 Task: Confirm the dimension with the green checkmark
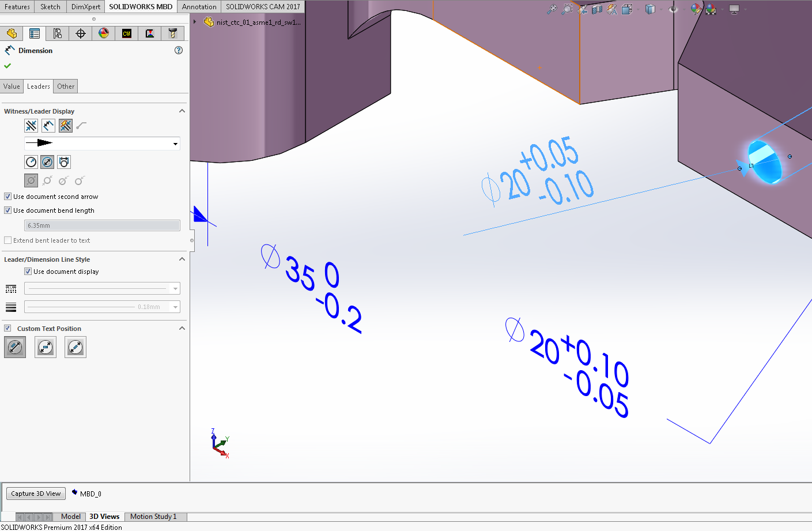point(7,66)
